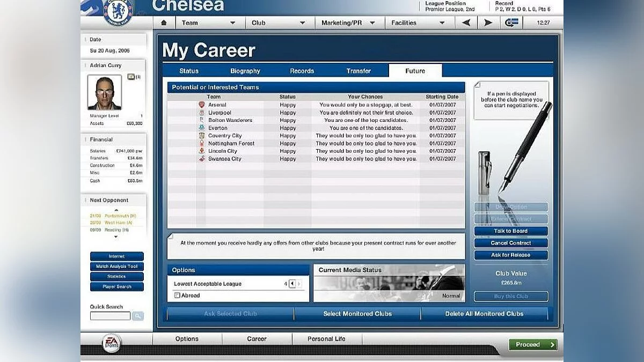Open the Team dropdown menu
Viewport: 644px width, 362px height.
(209, 23)
